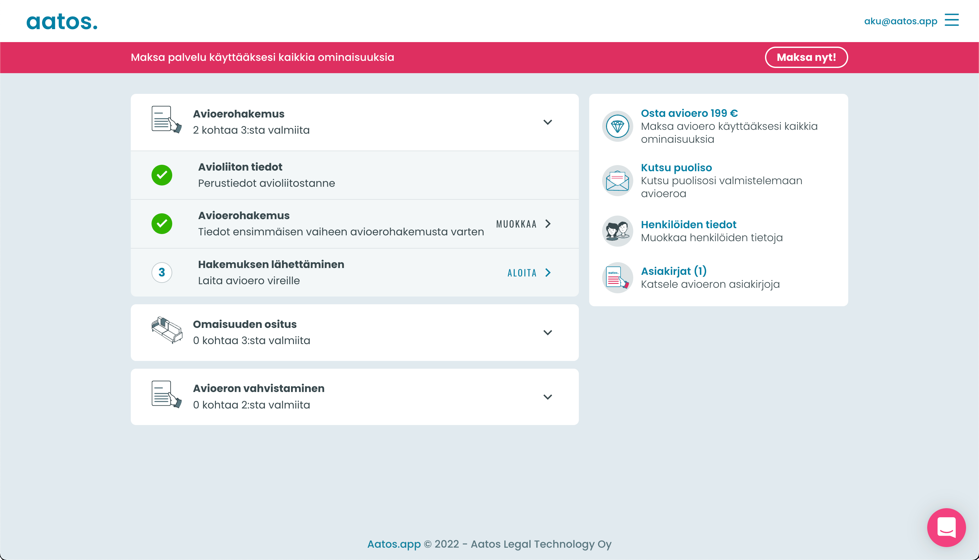Click "Muokkaa henkilöiden tietoja" text
The width and height of the screenshot is (979, 560).
(712, 237)
